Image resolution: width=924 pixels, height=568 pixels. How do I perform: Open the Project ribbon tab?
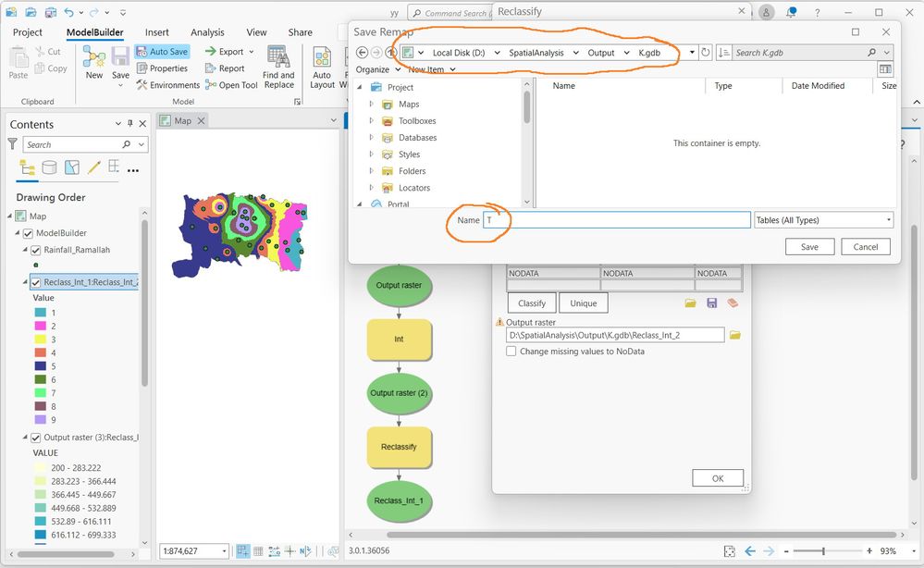click(28, 32)
